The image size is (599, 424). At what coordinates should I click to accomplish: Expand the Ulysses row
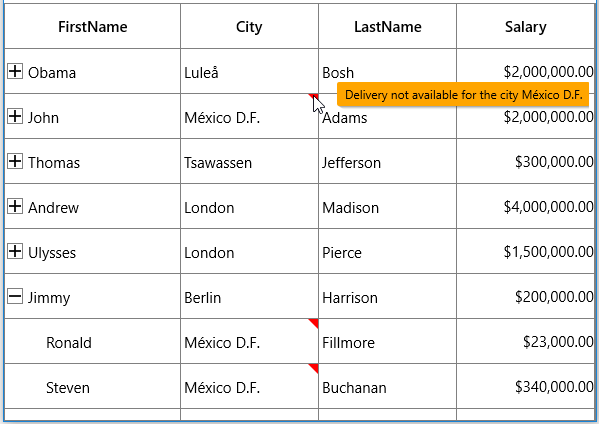(x=15, y=252)
